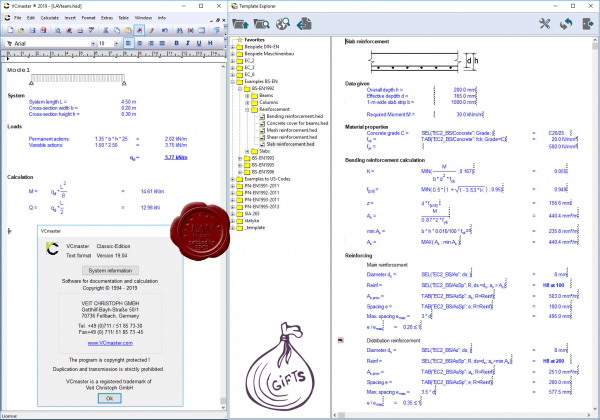
Task: Click the globe web search icon
Action: [283, 24]
